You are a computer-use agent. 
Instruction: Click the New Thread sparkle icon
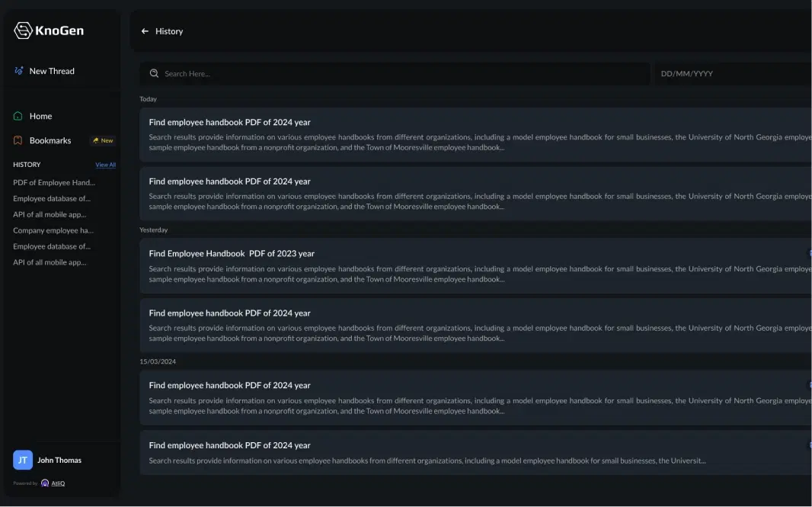click(18, 71)
